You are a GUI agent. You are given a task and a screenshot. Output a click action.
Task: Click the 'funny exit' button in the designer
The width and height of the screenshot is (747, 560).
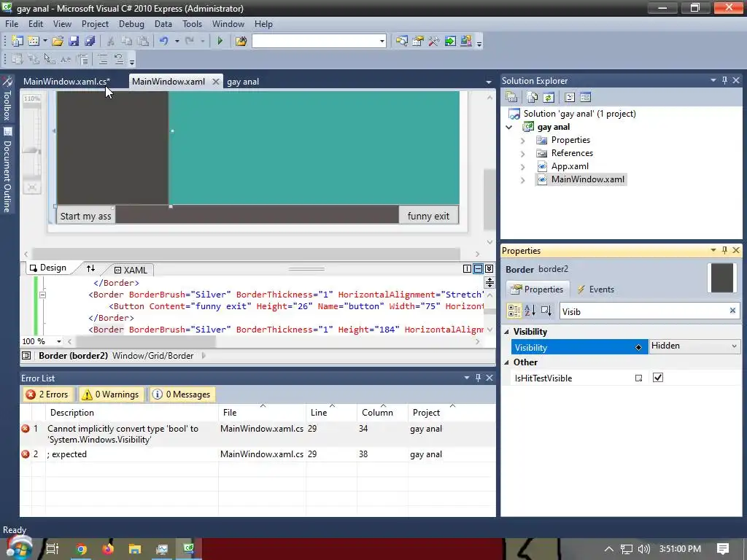428,216
